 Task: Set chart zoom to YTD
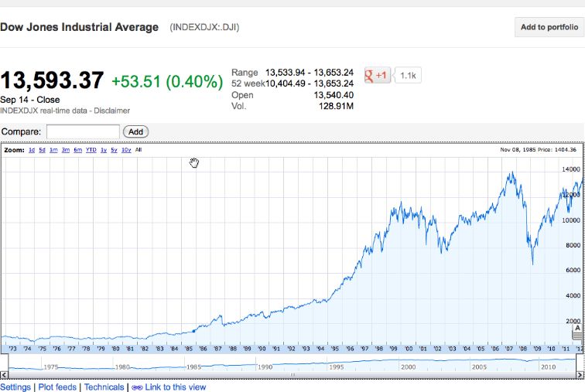coord(91,150)
